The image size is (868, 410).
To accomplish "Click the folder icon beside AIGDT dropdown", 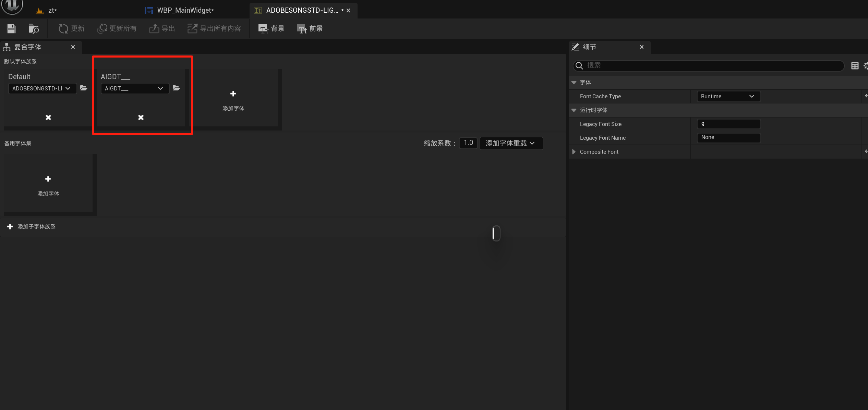I will tap(176, 88).
